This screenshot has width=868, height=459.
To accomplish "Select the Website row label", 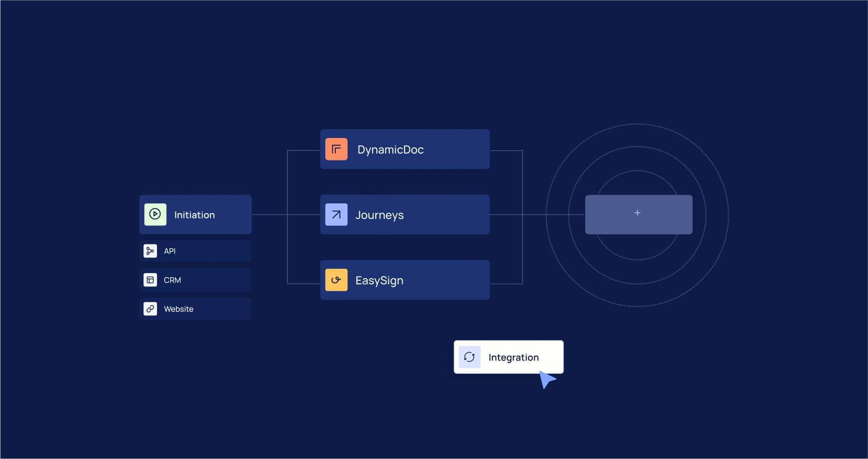I will tap(178, 309).
